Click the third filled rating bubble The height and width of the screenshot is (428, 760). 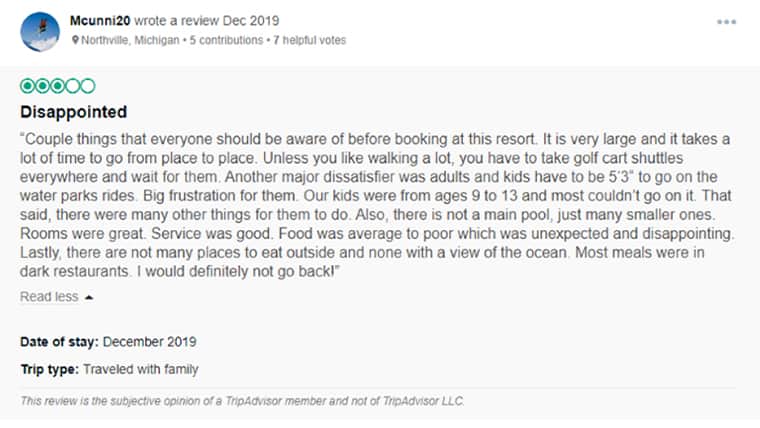tap(58, 86)
